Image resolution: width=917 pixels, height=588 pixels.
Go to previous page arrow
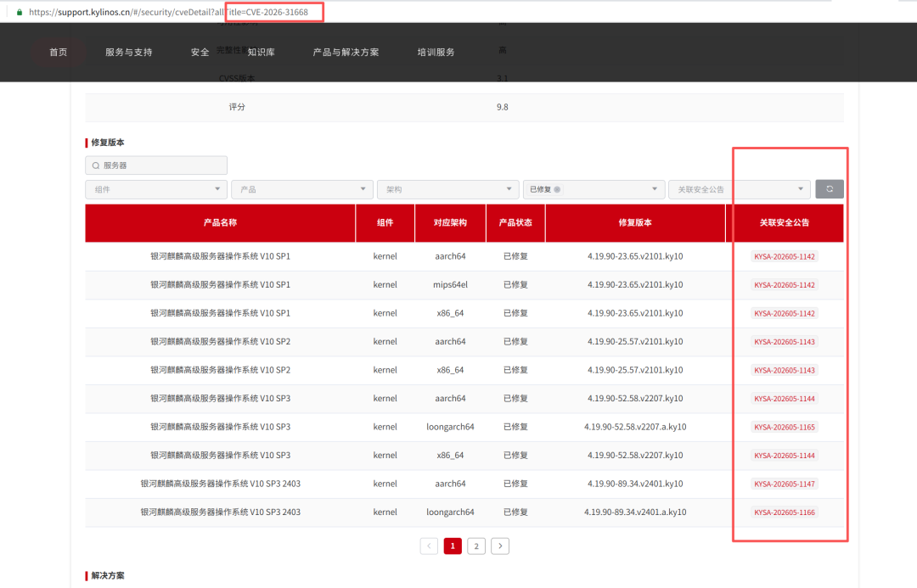click(x=429, y=546)
